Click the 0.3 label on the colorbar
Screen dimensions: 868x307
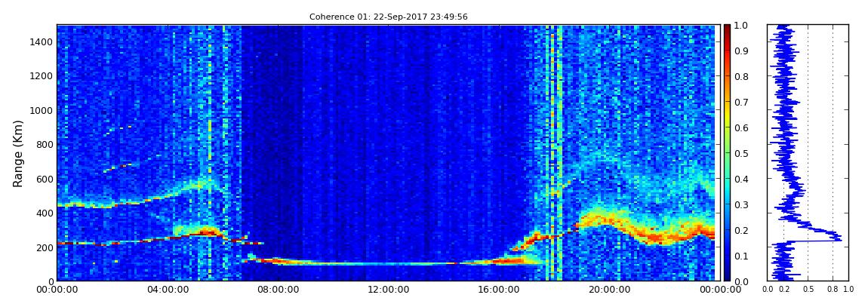(x=740, y=204)
